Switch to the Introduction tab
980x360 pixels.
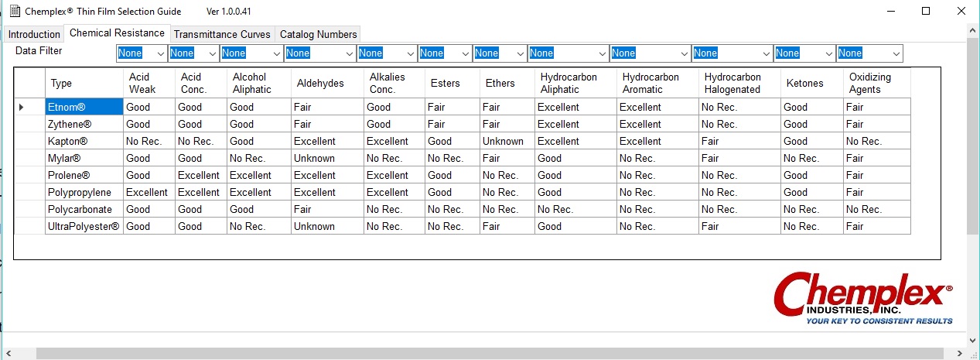click(34, 34)
